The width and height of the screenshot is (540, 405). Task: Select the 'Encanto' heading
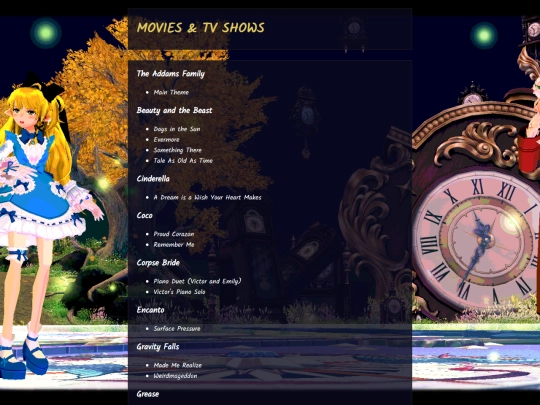click(150, 310)
